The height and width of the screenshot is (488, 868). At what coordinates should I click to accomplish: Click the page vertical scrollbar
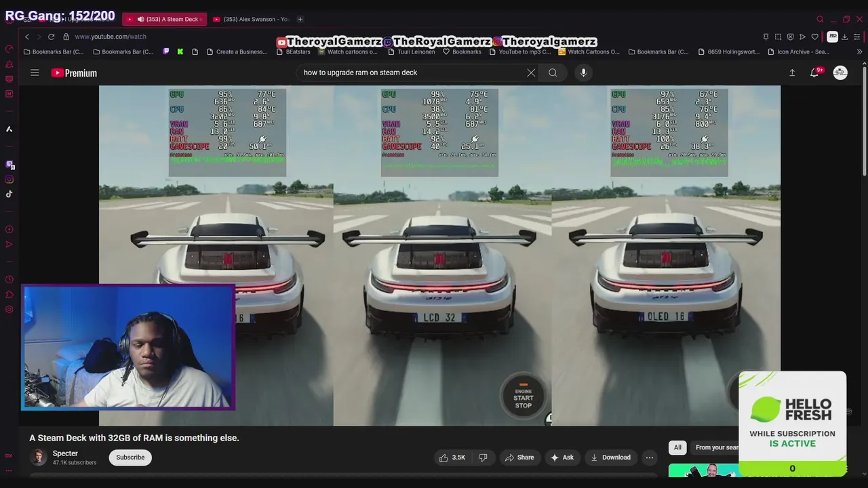[864, 122]
